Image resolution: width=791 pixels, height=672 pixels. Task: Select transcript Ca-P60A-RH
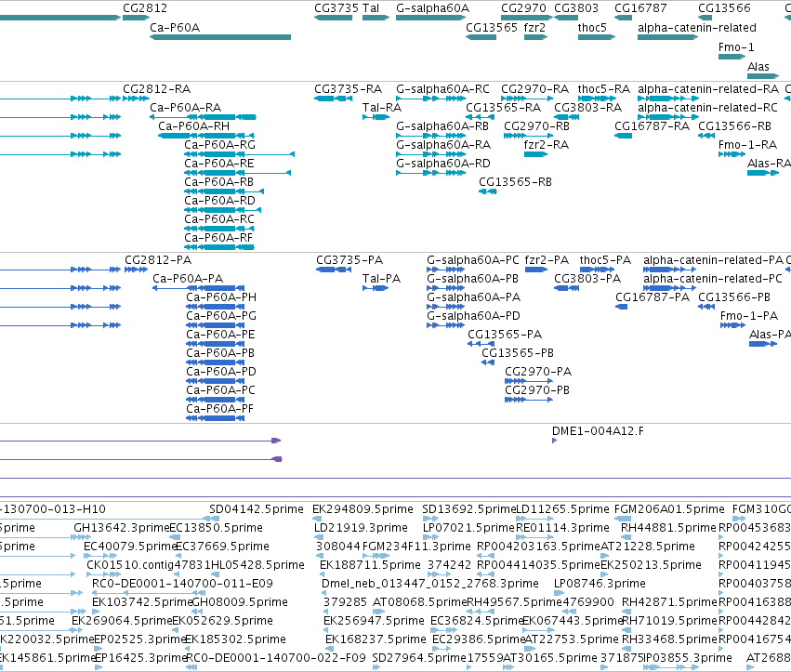tap(193, 126)
